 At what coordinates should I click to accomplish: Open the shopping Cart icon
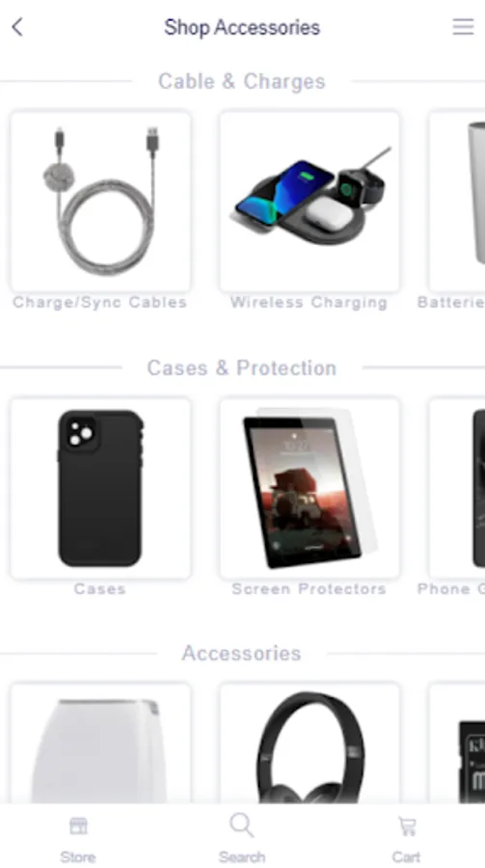click(x=407, y=827)
